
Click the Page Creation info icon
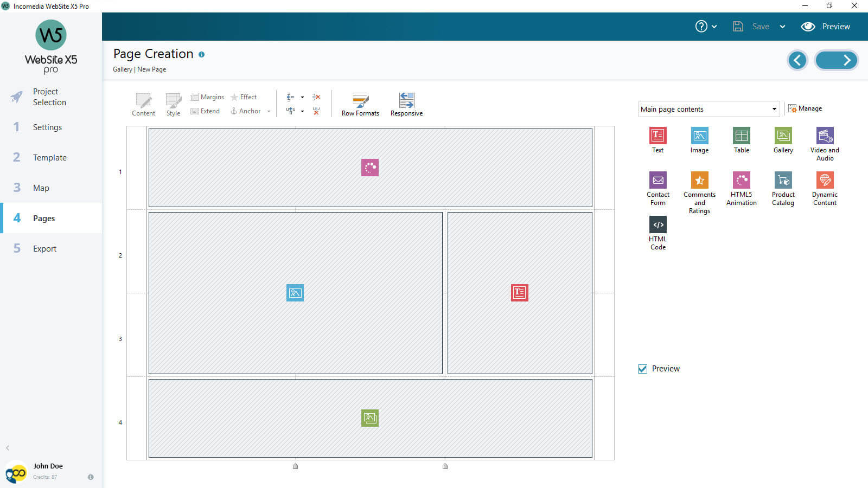pos(201,54)
